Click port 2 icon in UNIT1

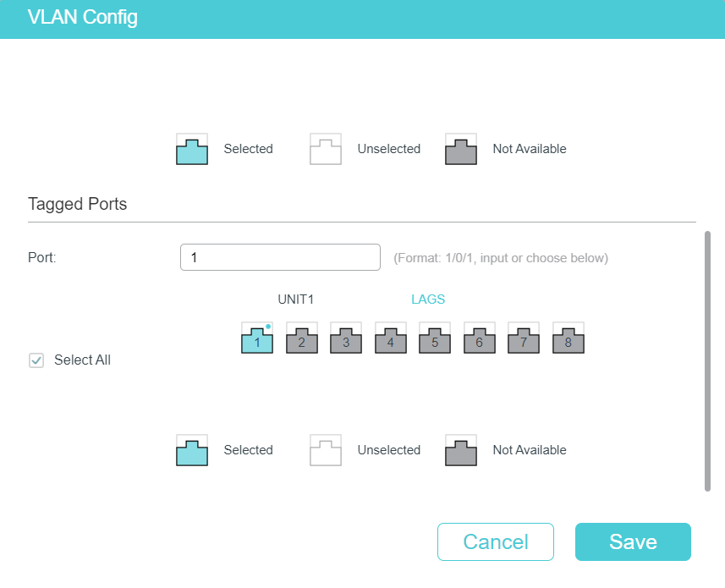pos(302,338)
